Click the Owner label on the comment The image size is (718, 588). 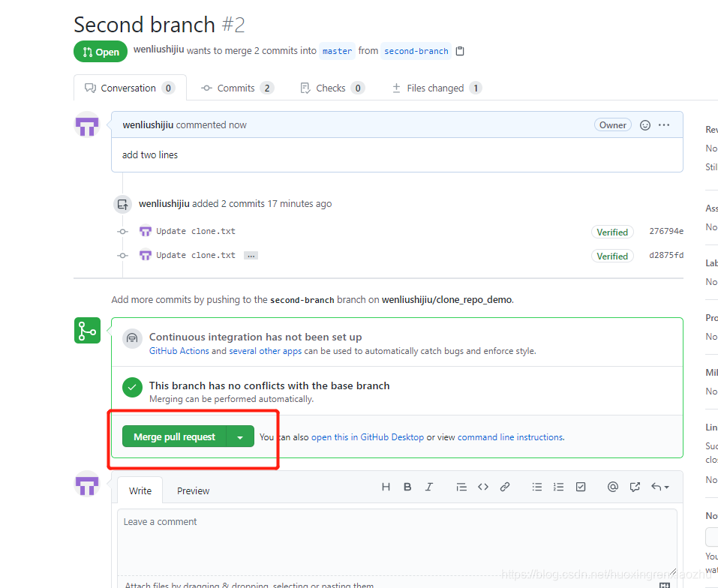tap(613, 125)
